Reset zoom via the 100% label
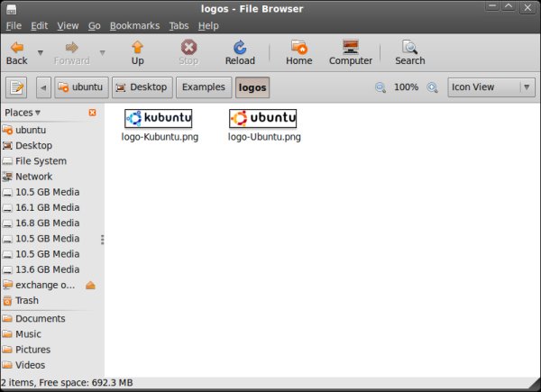The image size is (541, 392). click(406, 87)
